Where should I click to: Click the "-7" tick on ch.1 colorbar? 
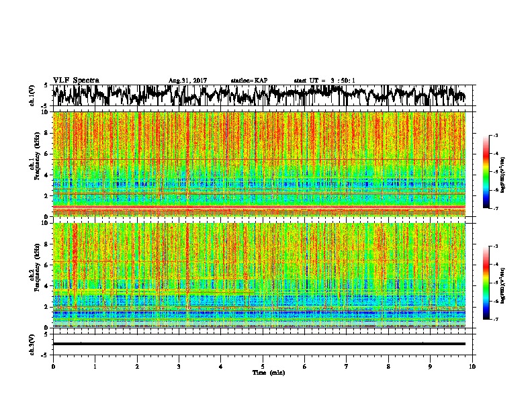tap(495, 208)
